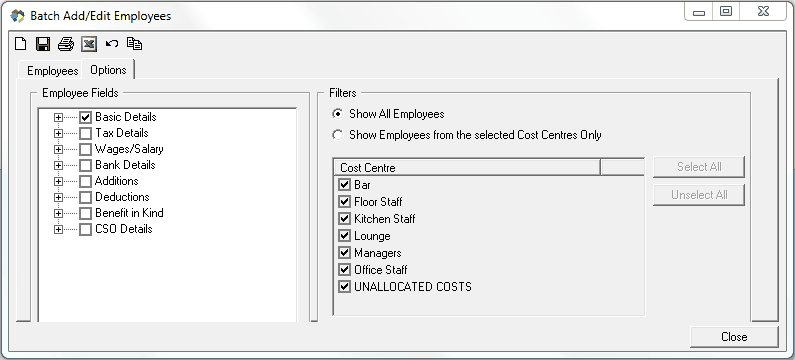Check the Benefit in Kind checkbox
The image size is (795, 360).
click(x=85, y=213)
